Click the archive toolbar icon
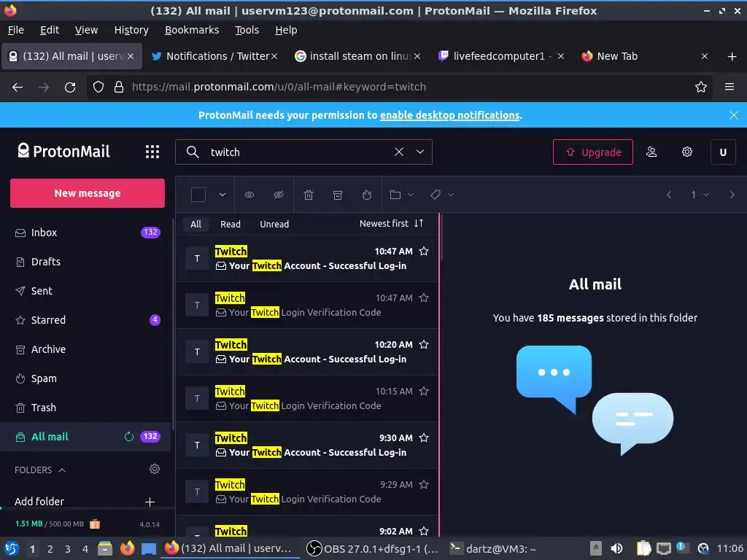Viewport: 747px width, 560px height. tap(337, 195)
